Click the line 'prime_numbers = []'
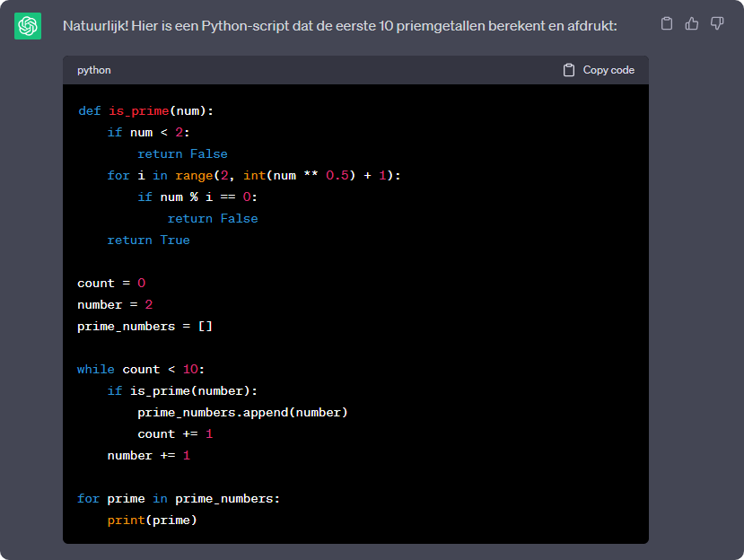The width and height of the screenshot is (744, 560). (x=144, y=327)
